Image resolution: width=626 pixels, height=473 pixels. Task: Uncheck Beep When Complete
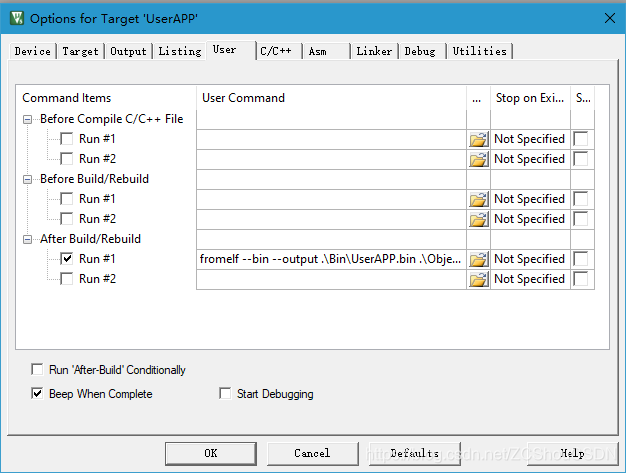tap(37, 394)
